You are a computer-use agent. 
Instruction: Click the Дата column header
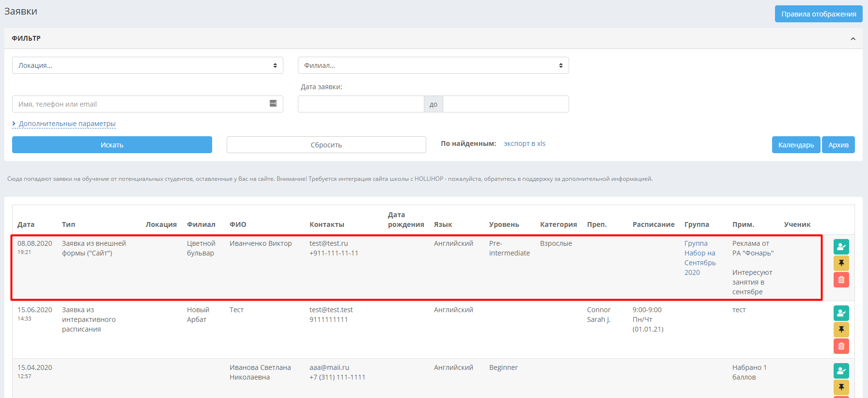[26, 224]
